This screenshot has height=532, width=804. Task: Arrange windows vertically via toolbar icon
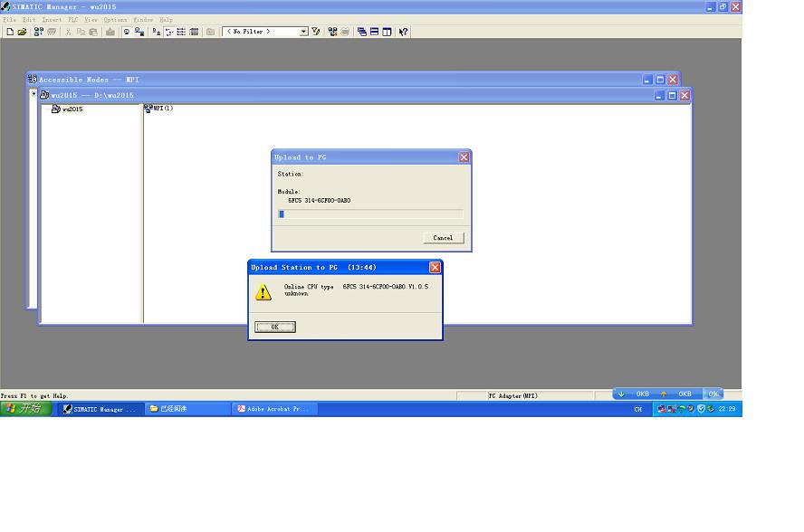[x=388, y=32]
